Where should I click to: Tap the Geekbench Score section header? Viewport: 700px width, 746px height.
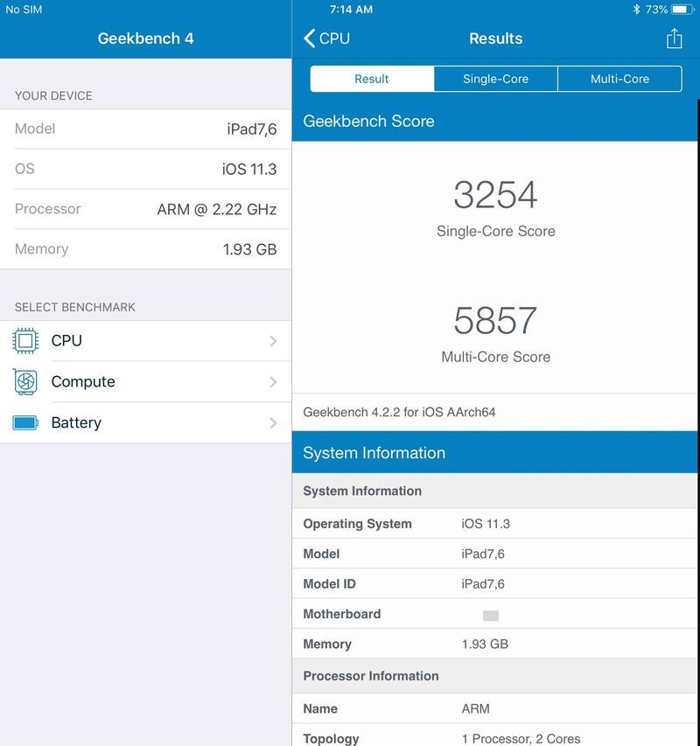pyautogui.click(x=495, y=121)
